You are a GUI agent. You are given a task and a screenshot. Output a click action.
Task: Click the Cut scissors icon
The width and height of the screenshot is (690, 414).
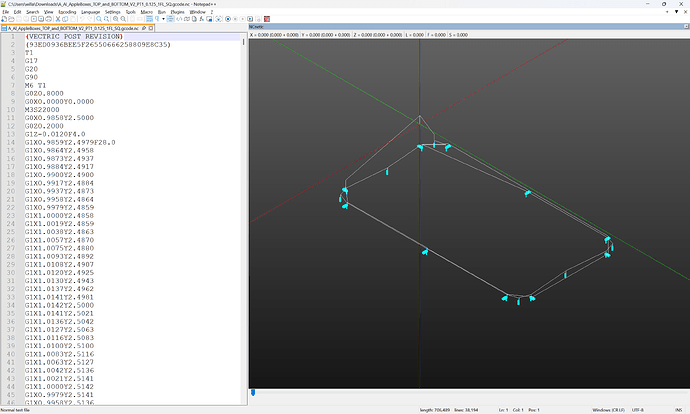coord(57,19)
